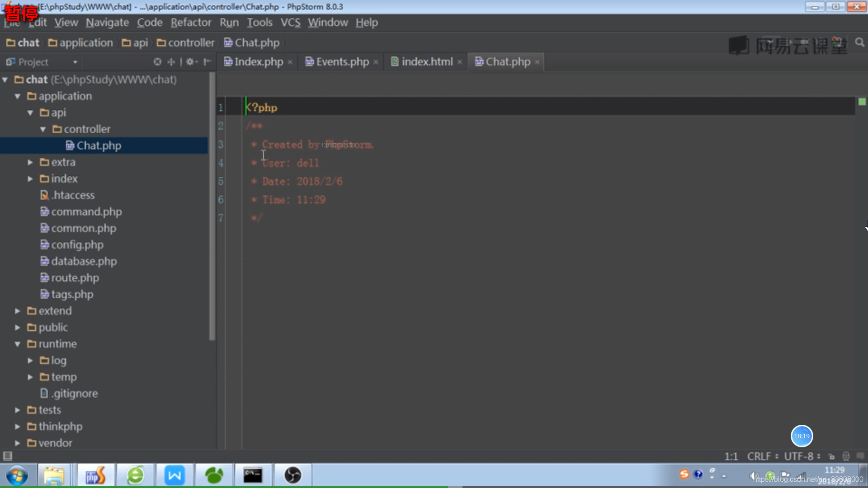Toggle the index.html editor tab
Image resolution: width=868 pixels, height=488 pixels.
pyautogui.click(x=427, y=61)
